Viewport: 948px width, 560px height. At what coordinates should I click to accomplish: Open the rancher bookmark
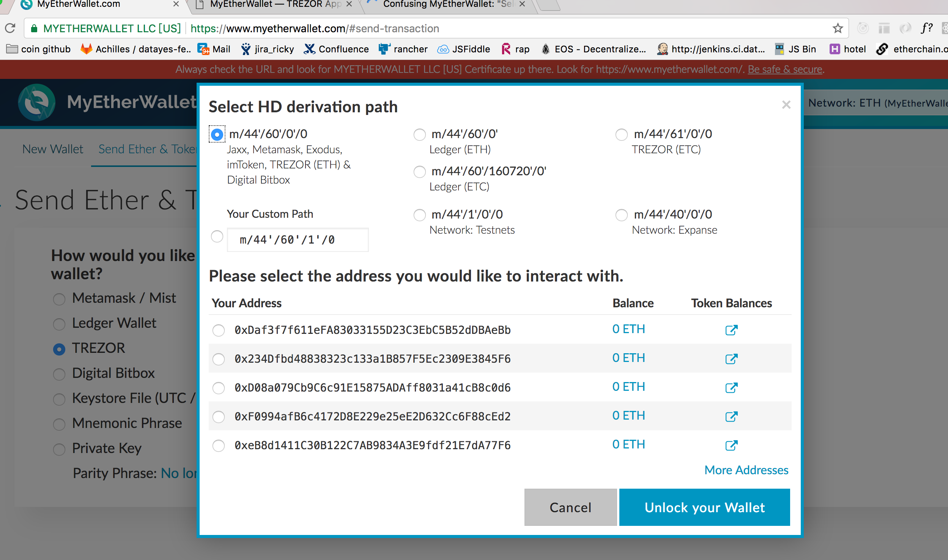coord(403,49)
